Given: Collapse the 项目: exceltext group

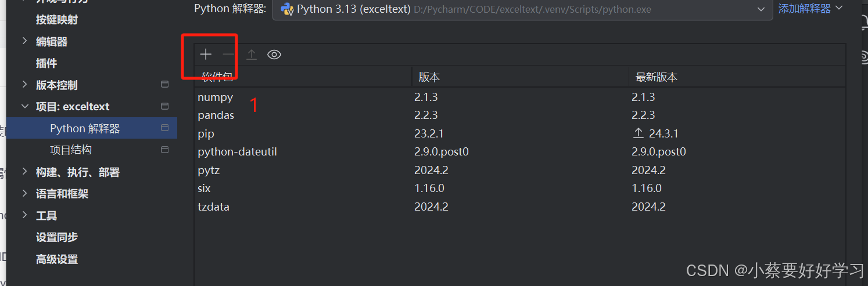Looking at the screenshot, I should coord(24,106).
